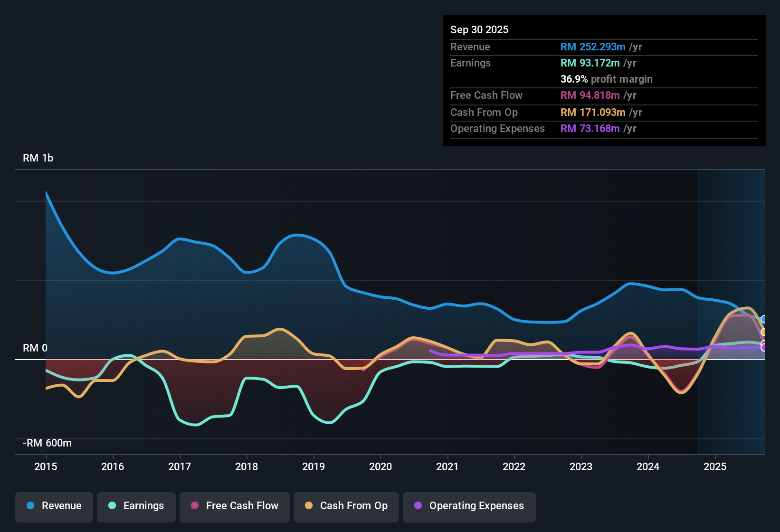The height and width of the screenshot is (532, 780).
Task: Select the orange Cash From Op endpoint marker
Action: [x=762, y=332]
